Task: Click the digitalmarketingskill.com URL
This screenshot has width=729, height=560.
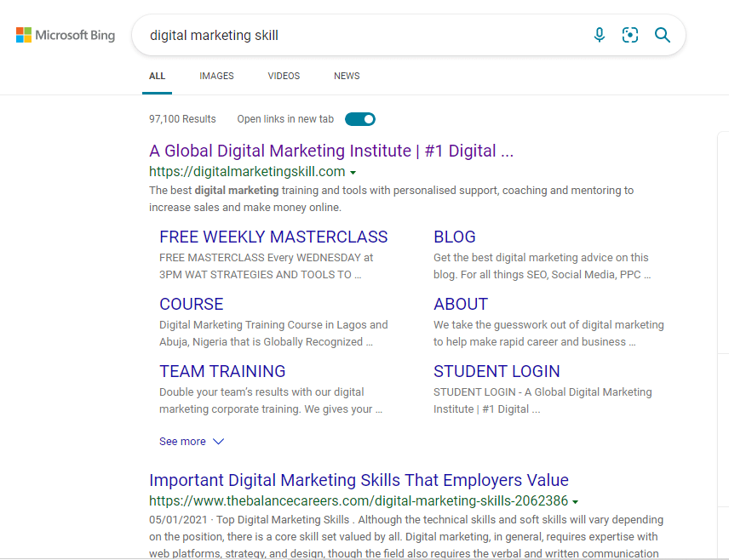Action: [247, 171]
